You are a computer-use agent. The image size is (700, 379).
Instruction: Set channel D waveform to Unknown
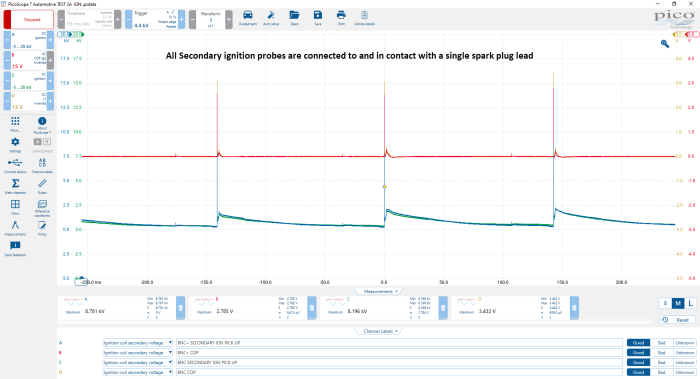(684, 372)
